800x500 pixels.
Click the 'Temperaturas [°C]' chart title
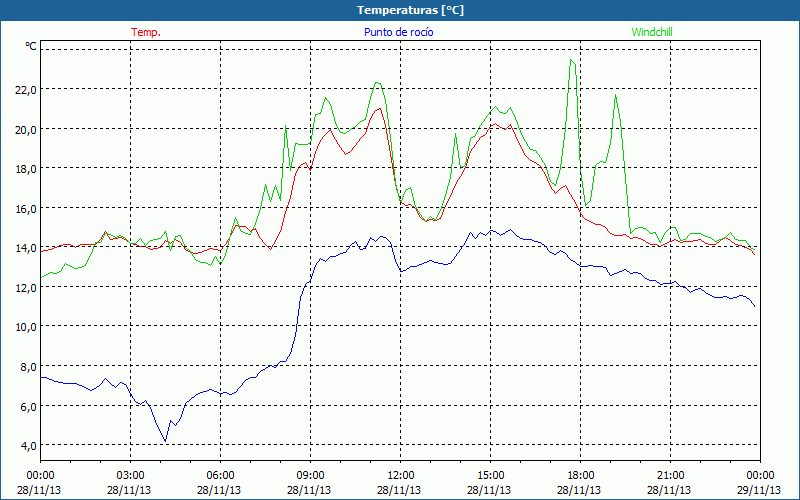click(x=410, y=10)
